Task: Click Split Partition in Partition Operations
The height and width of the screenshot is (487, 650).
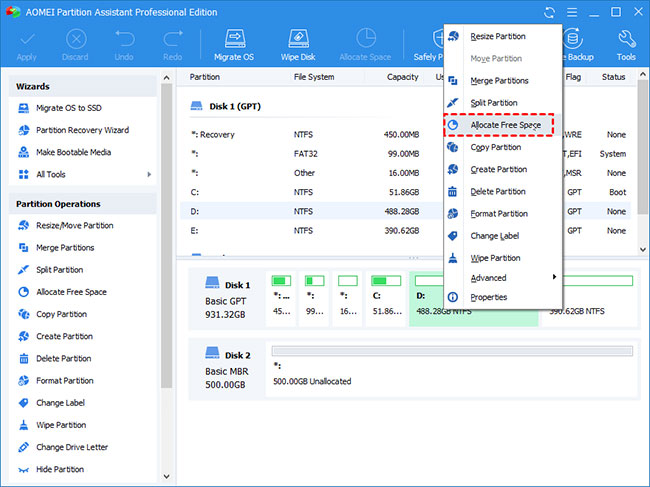Action: coord(60,270)
